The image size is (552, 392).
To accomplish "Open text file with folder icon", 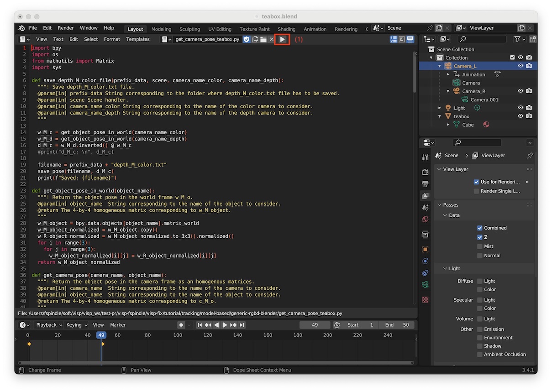I will click(263, 40).
